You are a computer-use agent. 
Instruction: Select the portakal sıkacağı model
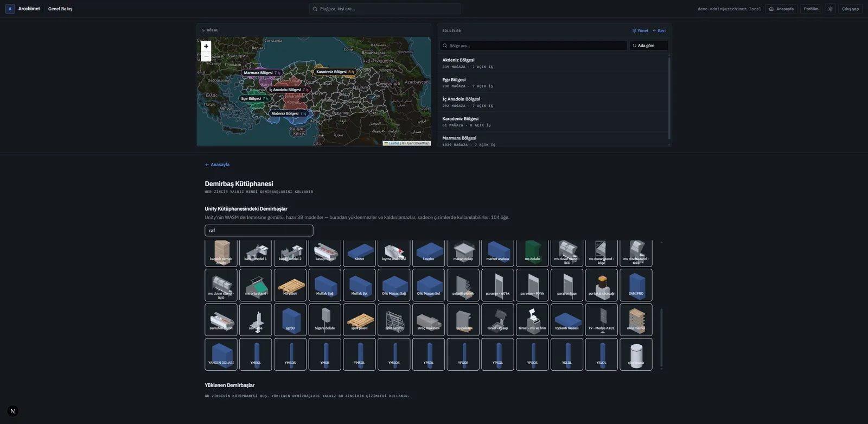pos(602,285)
